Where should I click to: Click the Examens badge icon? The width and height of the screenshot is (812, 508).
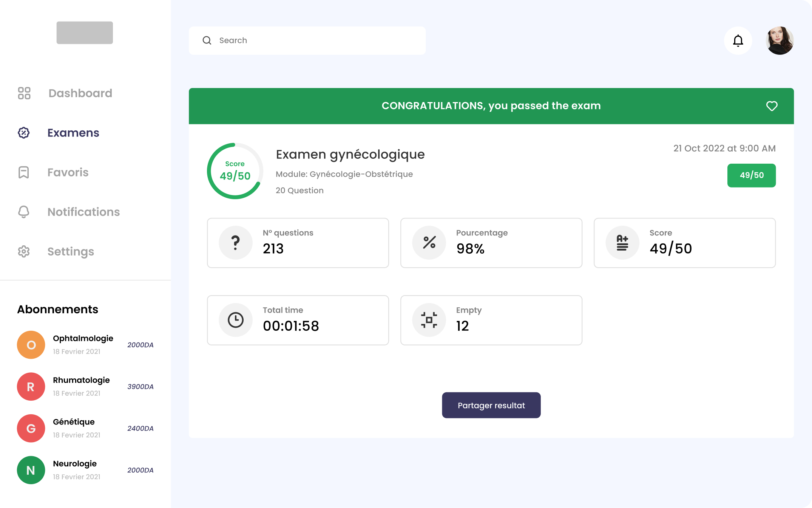[24, 133]
